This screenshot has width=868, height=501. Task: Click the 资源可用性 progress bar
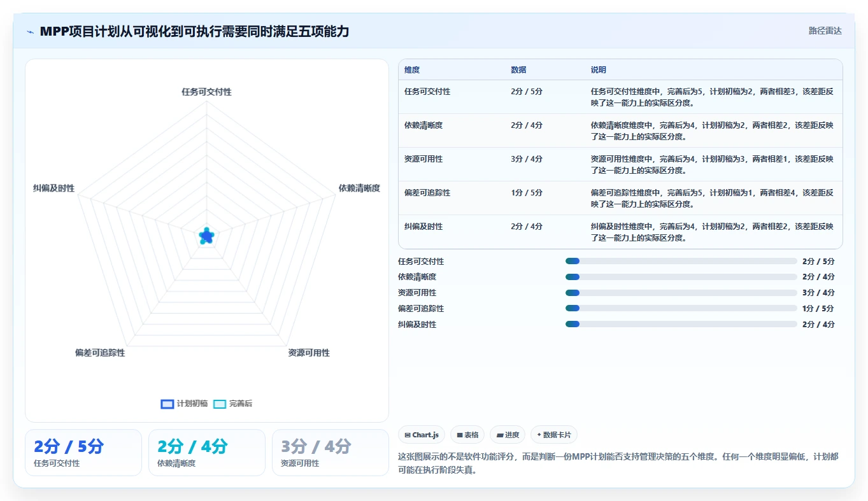coord(681,293)
